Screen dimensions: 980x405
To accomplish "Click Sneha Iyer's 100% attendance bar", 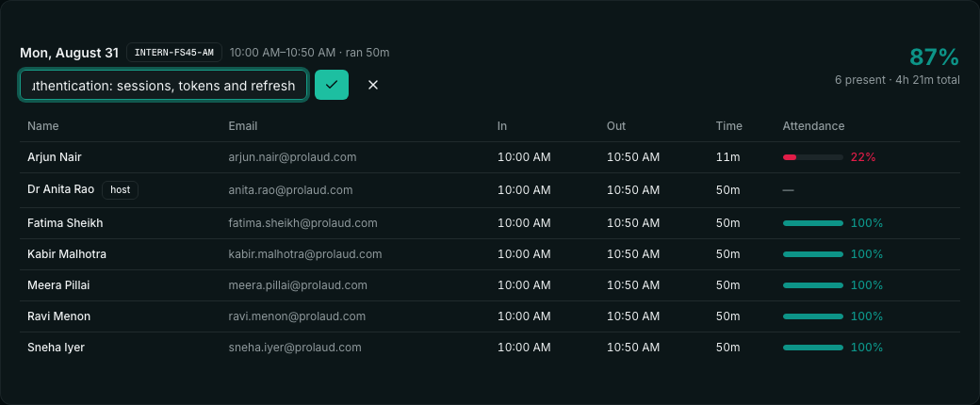I will (x=812, y=348).
